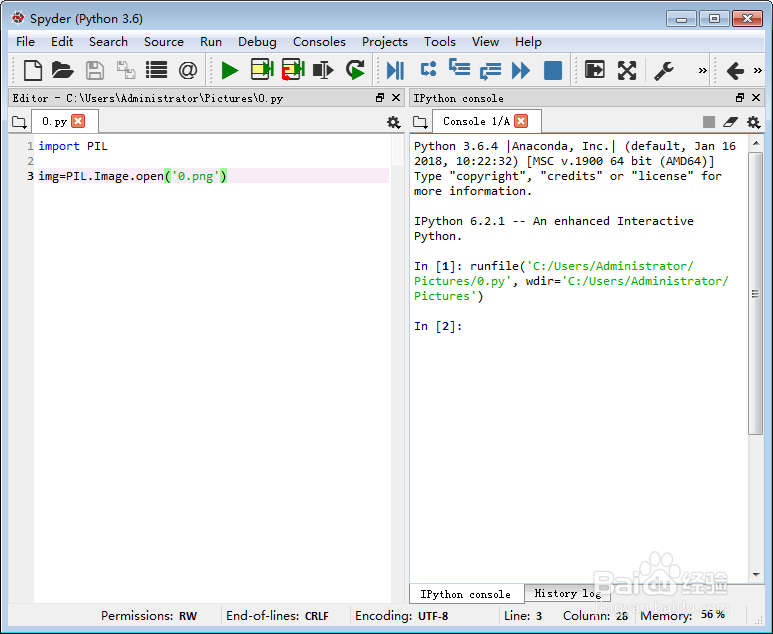Screen dimensions: 773x634
Task: Expand hidden toolbar items at far right
Action: (x=758, y=70)
